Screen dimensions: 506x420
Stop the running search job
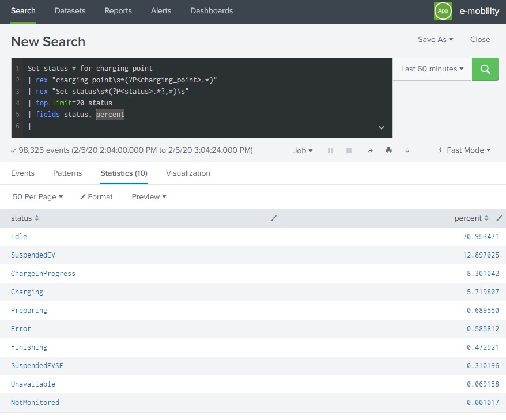[x=349, y=150]
